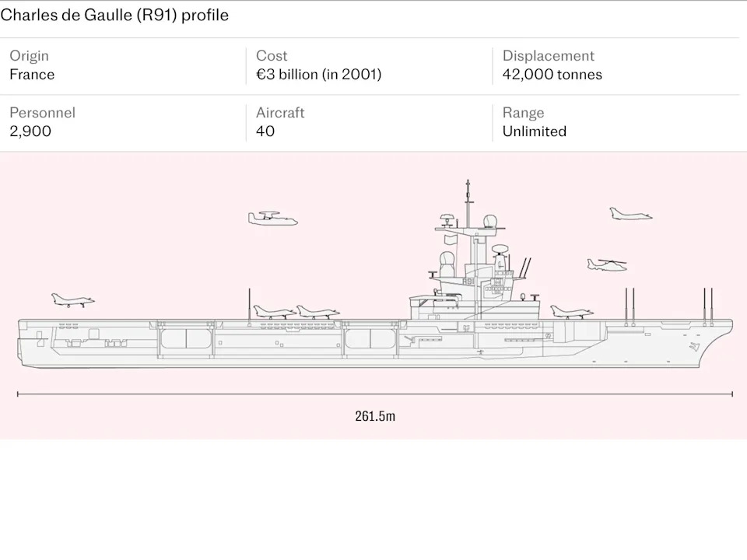
Task: Click the Charles de Gaulle (R91) profile title
Action: [x=115, y=15]
